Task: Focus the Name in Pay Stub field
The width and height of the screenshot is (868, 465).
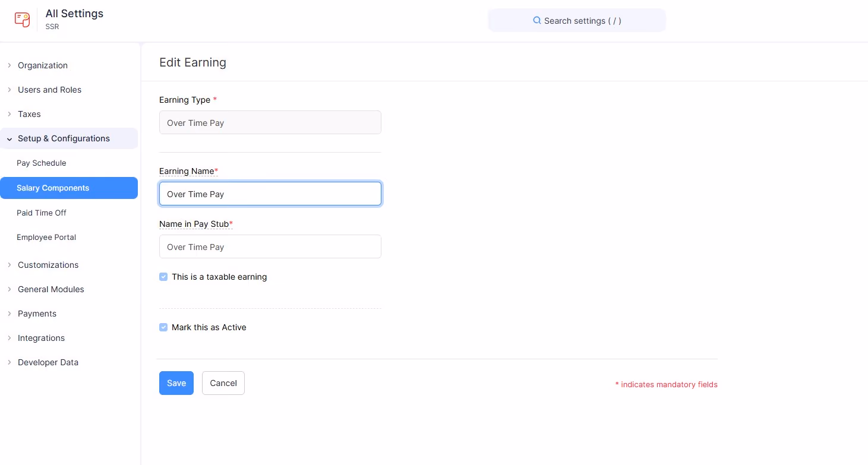Action: click(270, 246)
